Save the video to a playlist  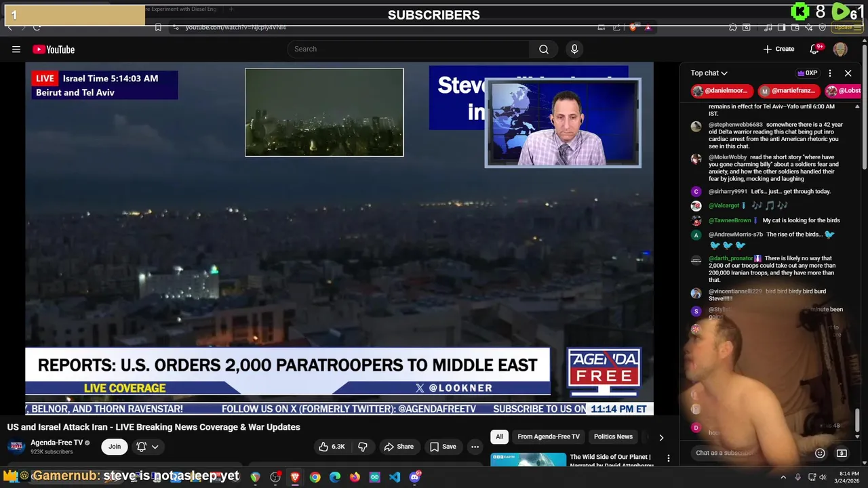[443, 447]
